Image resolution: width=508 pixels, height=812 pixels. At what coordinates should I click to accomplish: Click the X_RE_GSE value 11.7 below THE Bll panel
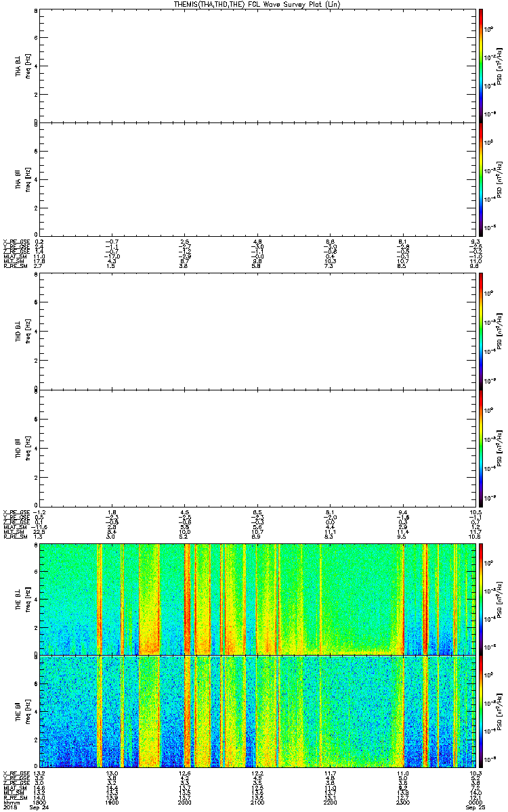tap(330, 773)
